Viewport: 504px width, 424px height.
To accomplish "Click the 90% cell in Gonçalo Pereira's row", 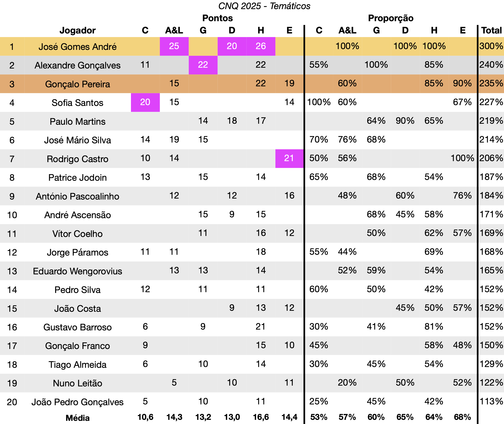I will click(462, 83).
